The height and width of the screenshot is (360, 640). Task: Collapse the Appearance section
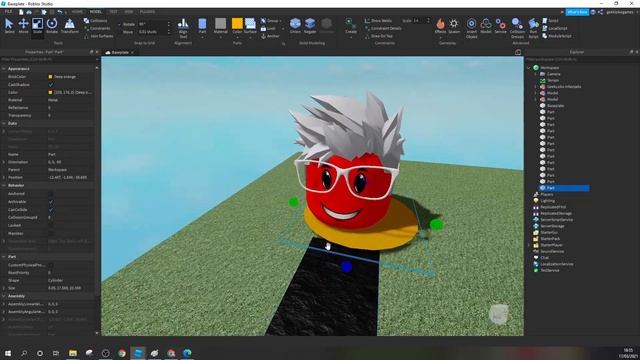4,69
